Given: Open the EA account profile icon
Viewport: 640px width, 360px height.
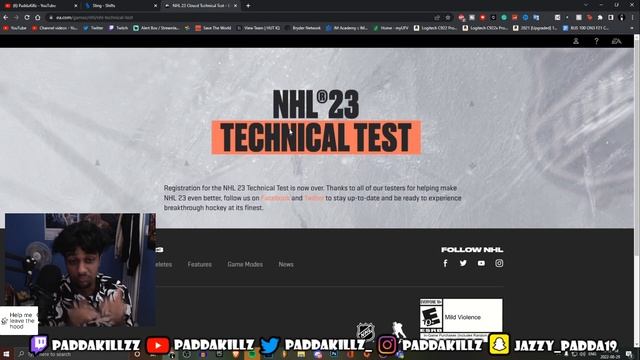Looking at the screenshot, I should pos(576,41).
